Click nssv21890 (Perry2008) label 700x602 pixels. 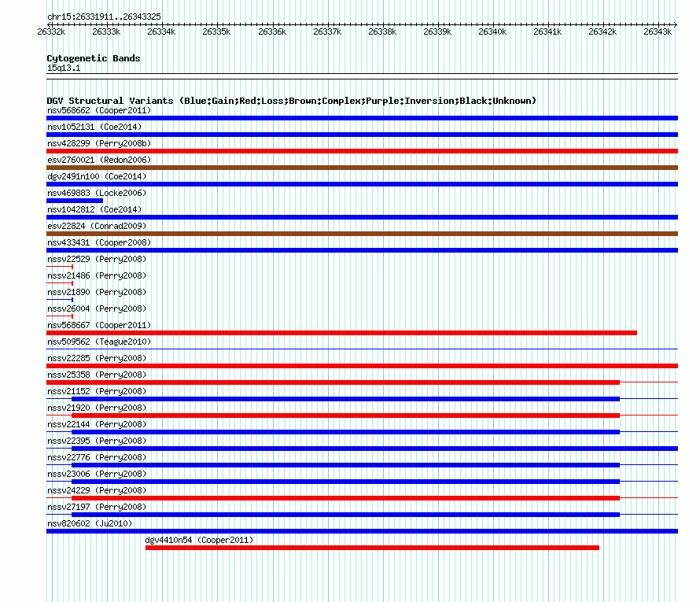click(x=97, y=292)
